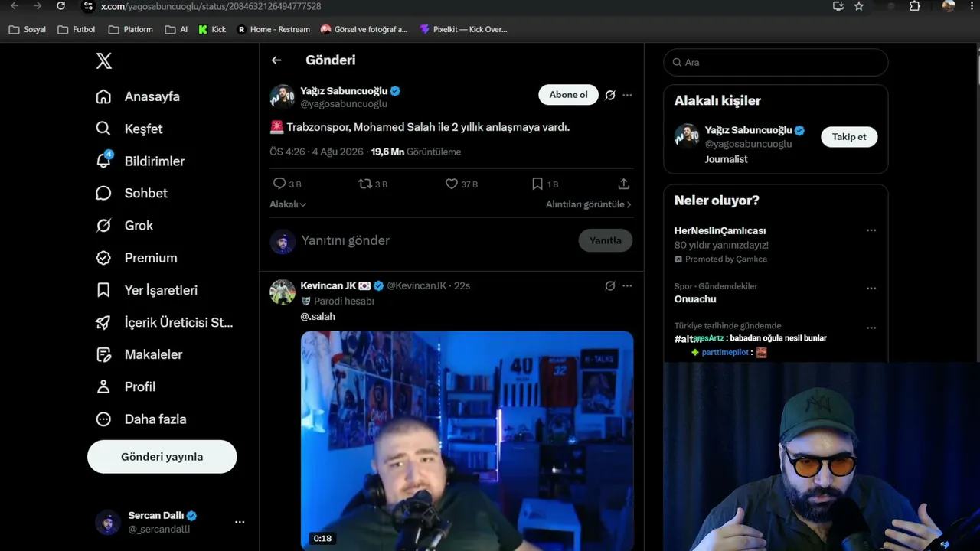
Task: Open more options for Türkiye tarihinde gündemde trend
Action: [x=871, y=328]
